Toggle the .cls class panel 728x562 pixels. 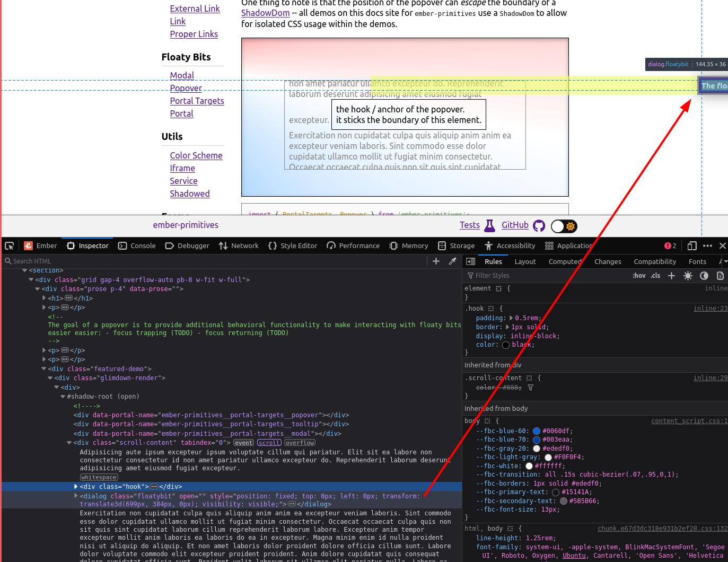[655, 275]
